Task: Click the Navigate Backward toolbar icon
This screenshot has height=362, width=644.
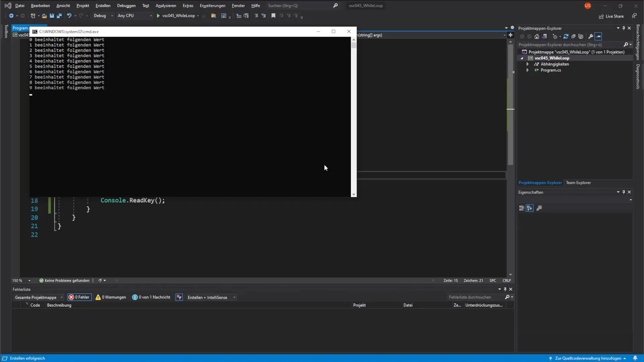Action: point(11,16)
